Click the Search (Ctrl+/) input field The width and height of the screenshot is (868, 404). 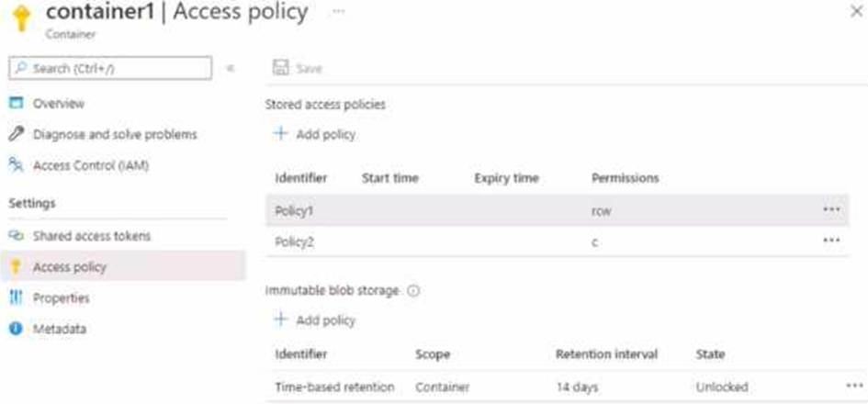point(110,68)
